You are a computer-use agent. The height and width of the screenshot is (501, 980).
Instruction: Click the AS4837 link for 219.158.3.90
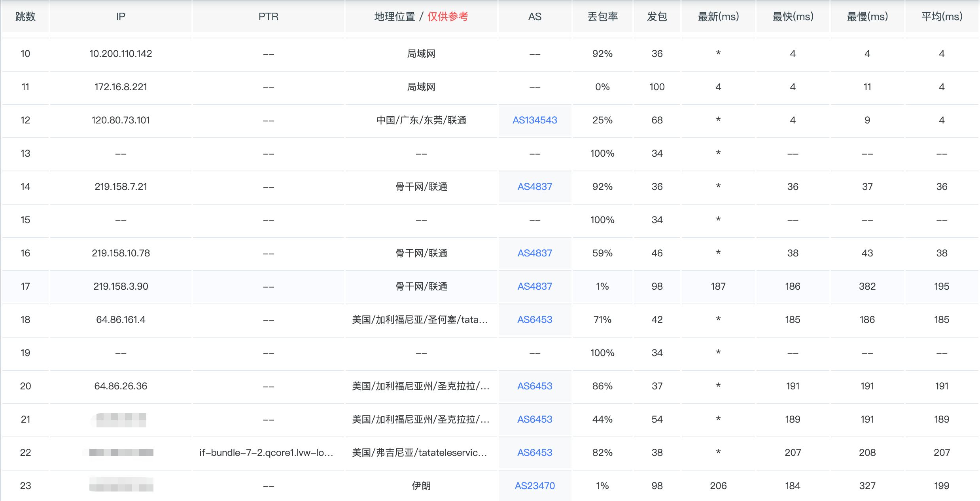click(x=534, y=286)
